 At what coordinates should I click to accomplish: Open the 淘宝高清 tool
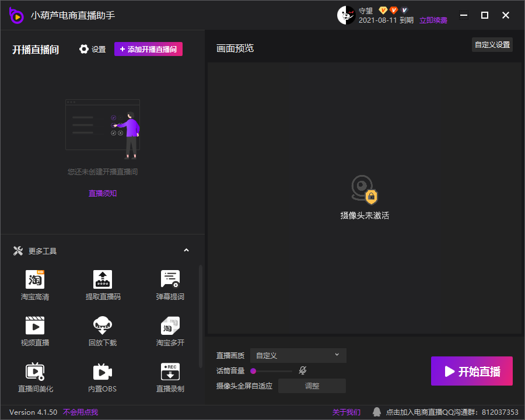pos(35,279)
